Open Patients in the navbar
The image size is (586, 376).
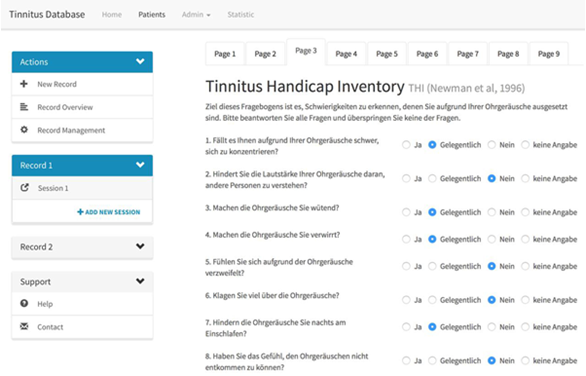point(152,15)
